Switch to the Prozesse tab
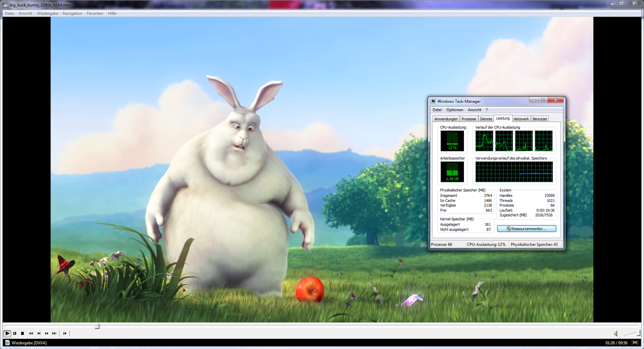The image size is (644, 349). [x=469, y=119]
